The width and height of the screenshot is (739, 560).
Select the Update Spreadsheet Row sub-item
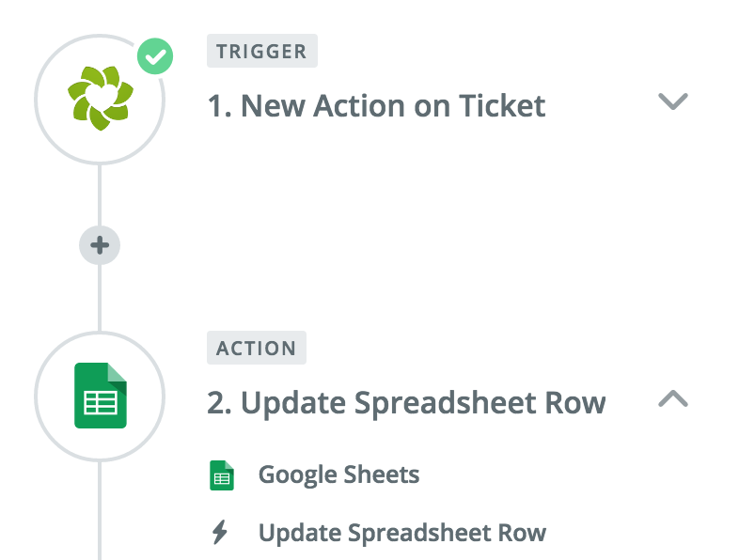pos(402,533)
